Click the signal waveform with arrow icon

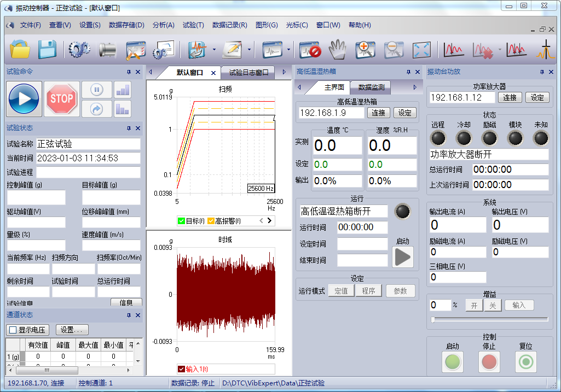[198, 49]
